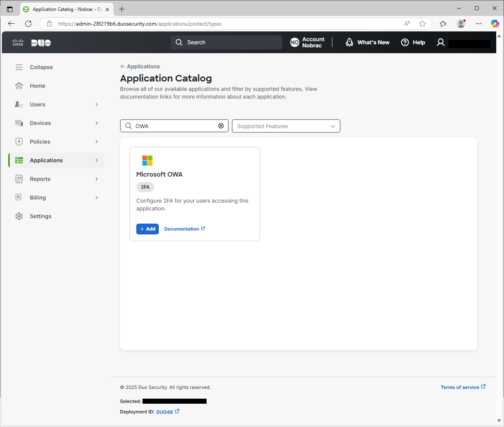Viewport: 504px width, 427px height.
Task: Click the browser profile avatar
Action: pos(461,24)
